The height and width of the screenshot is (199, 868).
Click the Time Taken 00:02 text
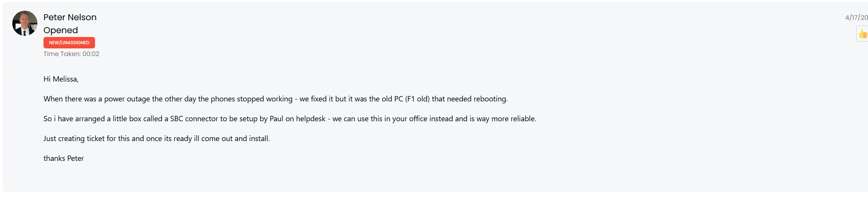click(71, 54)
